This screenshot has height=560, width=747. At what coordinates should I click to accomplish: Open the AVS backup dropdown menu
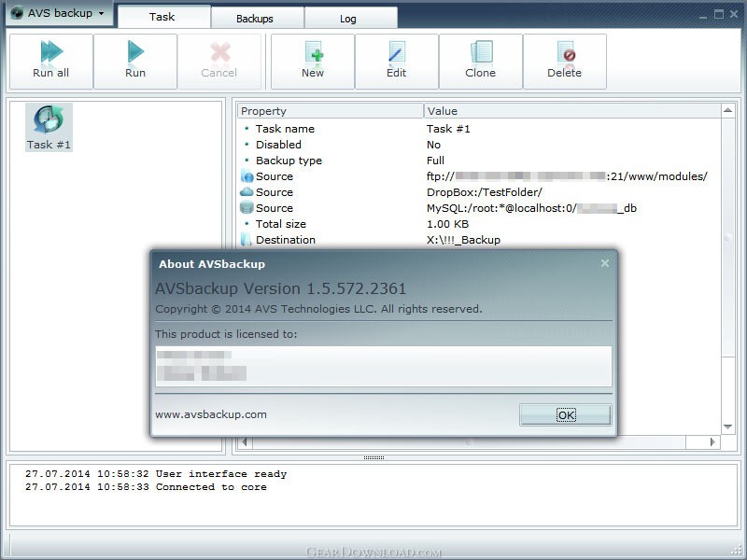tap(58, 14)
